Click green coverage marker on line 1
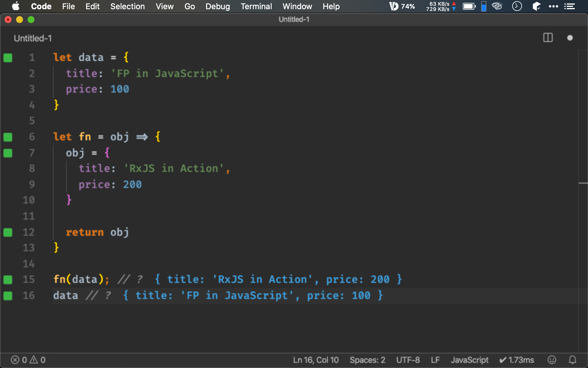 (x=8, y=58)
